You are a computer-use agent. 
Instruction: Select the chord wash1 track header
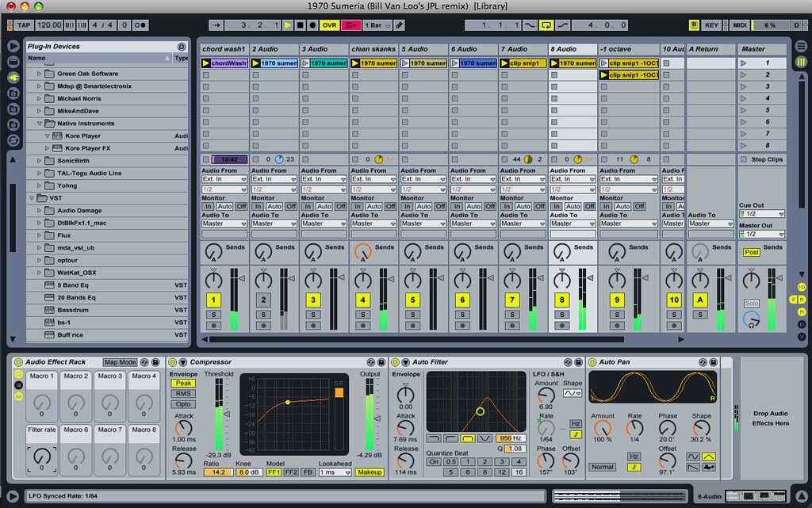click(224, 49)
